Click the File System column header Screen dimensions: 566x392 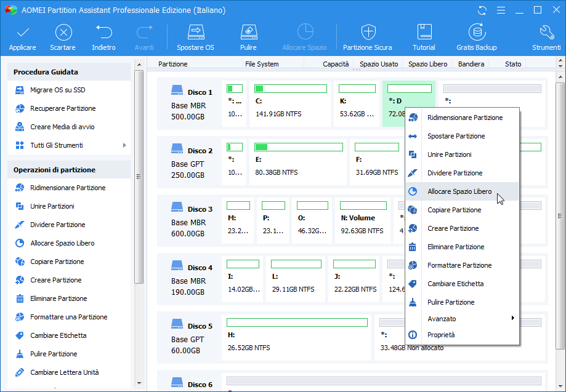click(262, 64)
